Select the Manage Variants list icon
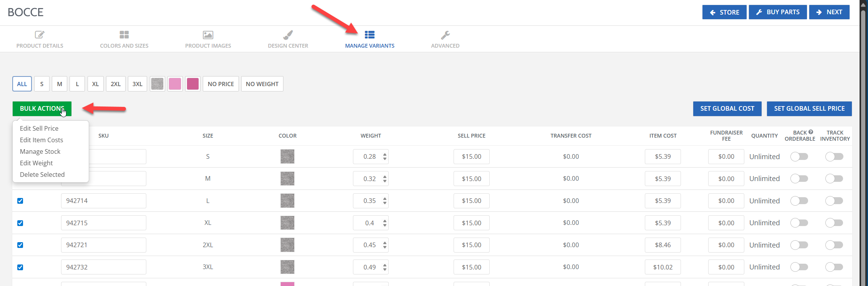This screenshot has height=286, width=868. coord(369,35)
